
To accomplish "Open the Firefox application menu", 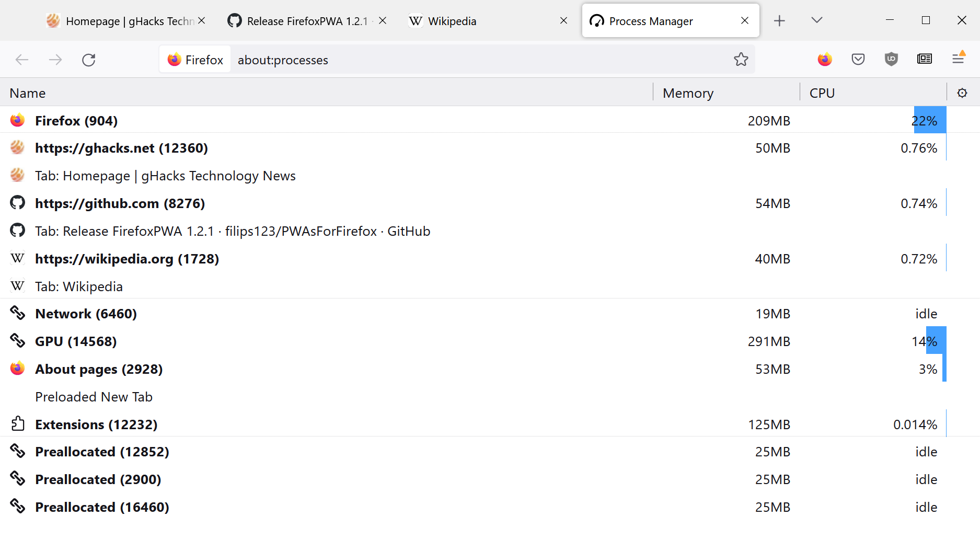I will coord(958,59).
